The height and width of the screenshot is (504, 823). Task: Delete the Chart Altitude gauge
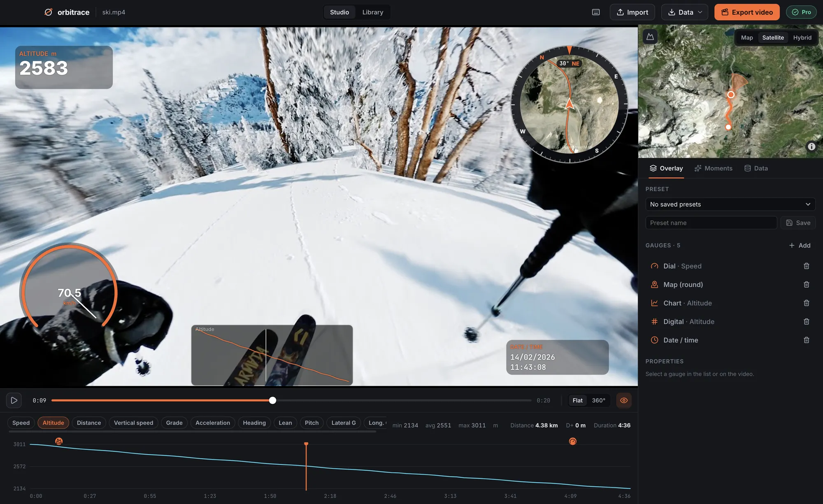(807, 303)
